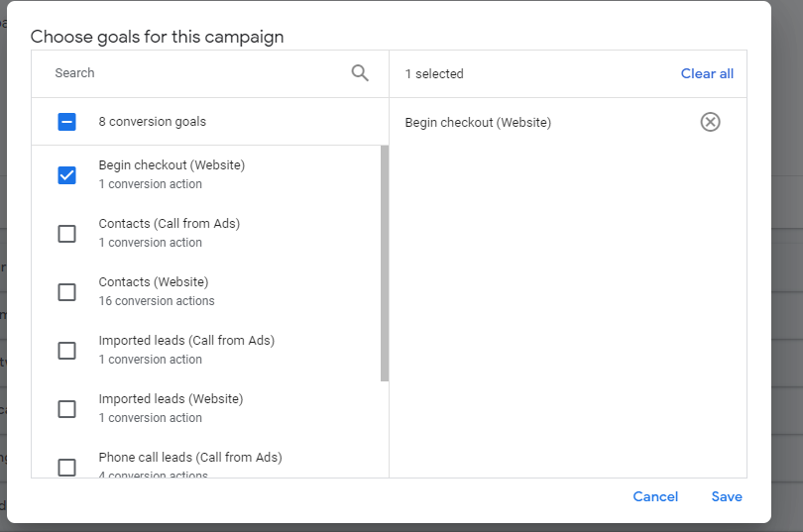The width and height of the screenshot is (803, 532).
Task: Click the "8 conversion goals" label
Action: tap(152, 122)
